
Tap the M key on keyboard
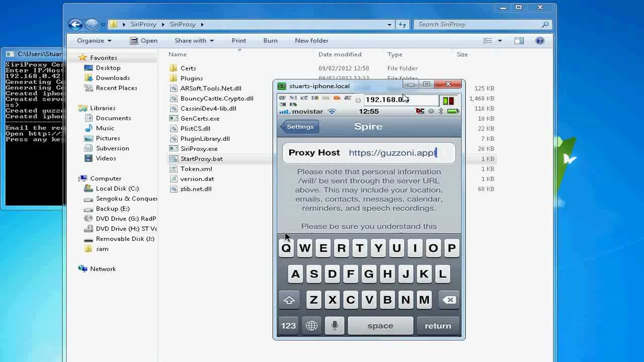(424, 300)
